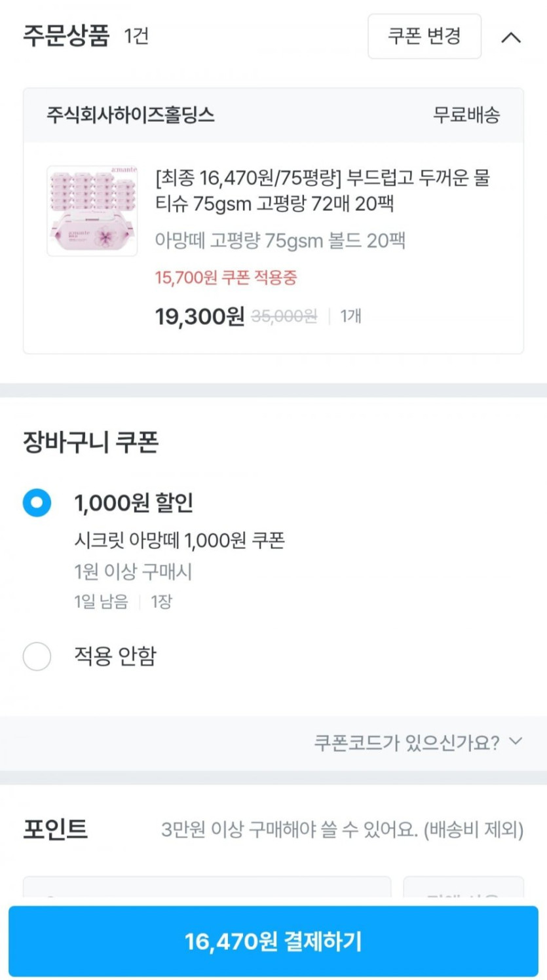Tap the 쿠폰 변경 button
Image resolution: width=547 pixels, height=980 pixels.
[424, 36]
